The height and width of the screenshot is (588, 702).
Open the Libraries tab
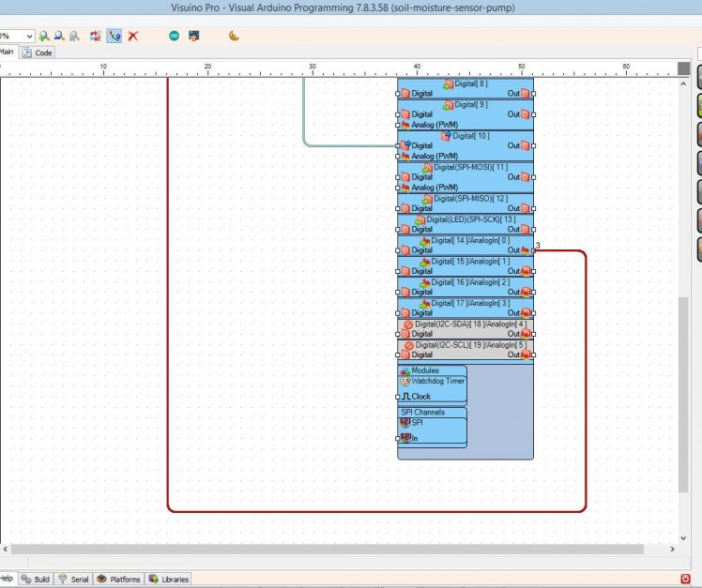[169, 580]
